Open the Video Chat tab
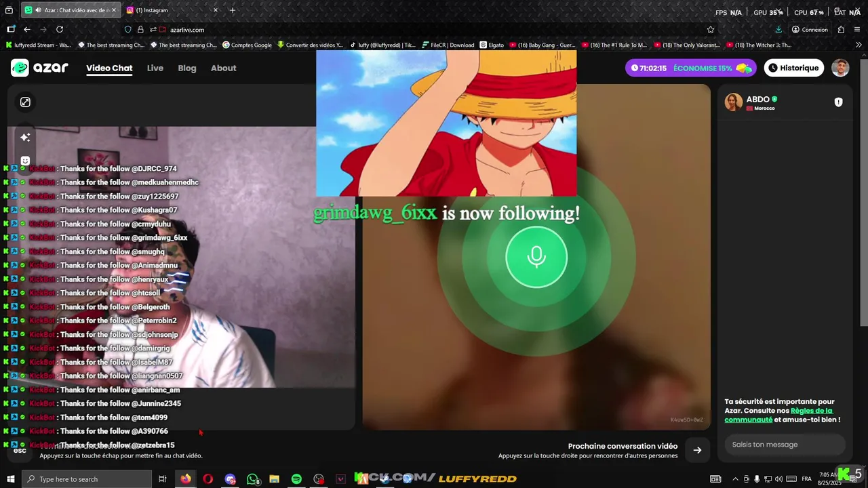This screenshot has width=868, height=488. 109,68
